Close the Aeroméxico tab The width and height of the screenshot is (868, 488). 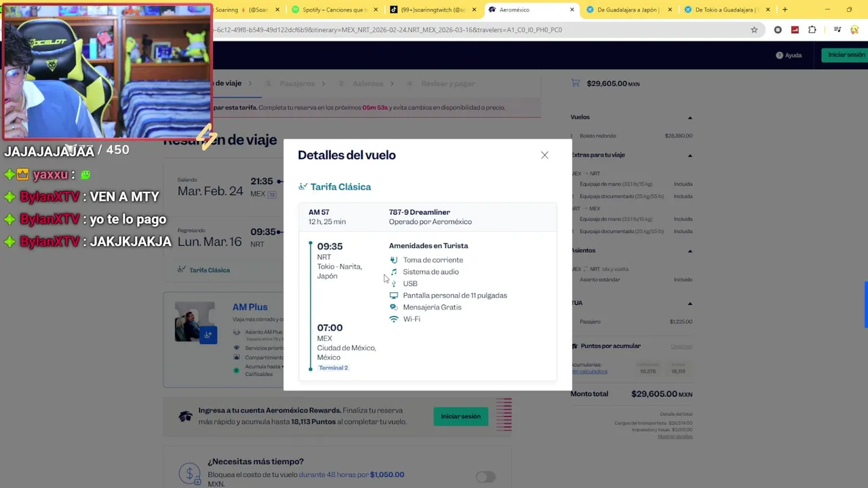pyautogui.click(x=572, y=9)
